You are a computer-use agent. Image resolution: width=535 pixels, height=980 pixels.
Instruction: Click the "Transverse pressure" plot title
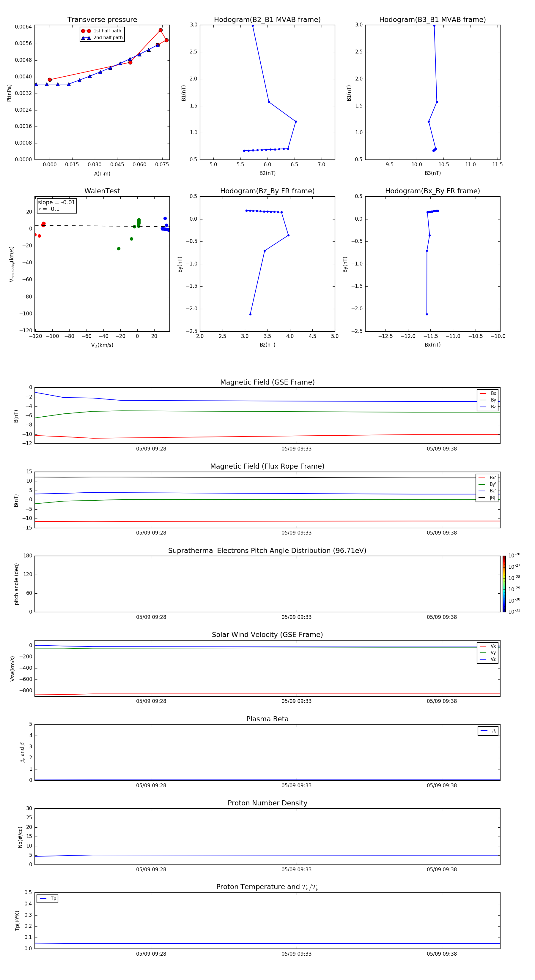[x=102, y=20]
